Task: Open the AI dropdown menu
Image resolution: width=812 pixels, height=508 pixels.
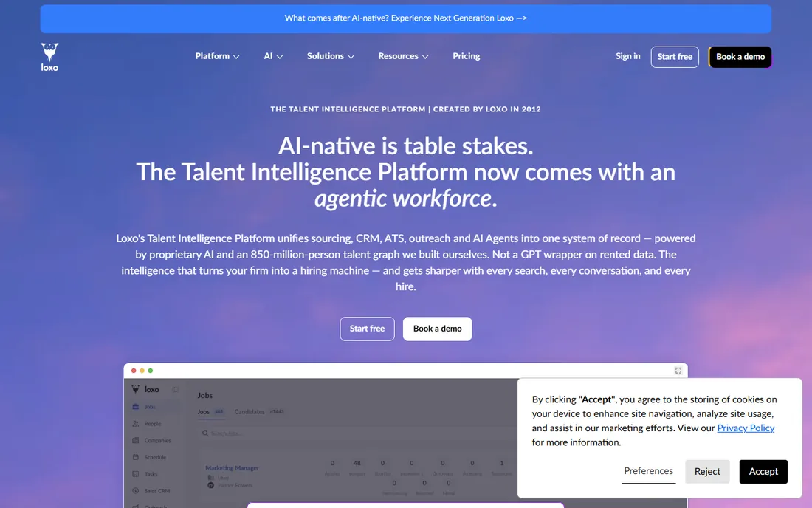Action: point(273,56)
